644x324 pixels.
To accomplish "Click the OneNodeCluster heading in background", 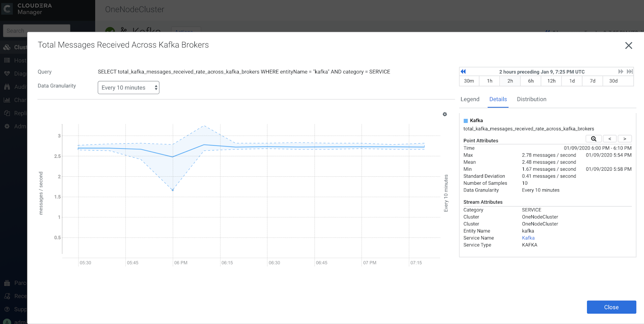I will pyautogui.click(x=134, y=10).
